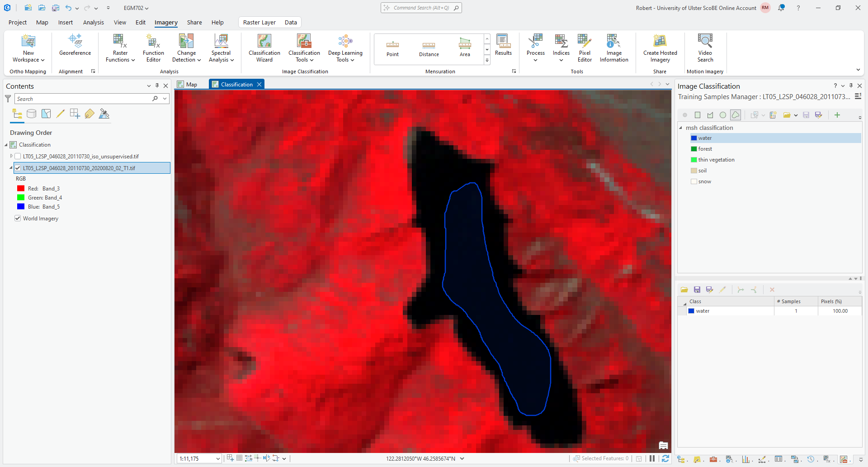
Task: Select the Rectangle training sample tool
Action: coord(697,115)
